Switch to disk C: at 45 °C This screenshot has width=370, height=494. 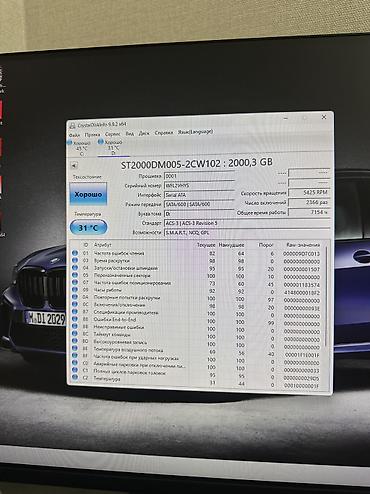pyautogui.click(x=79, y=149)
